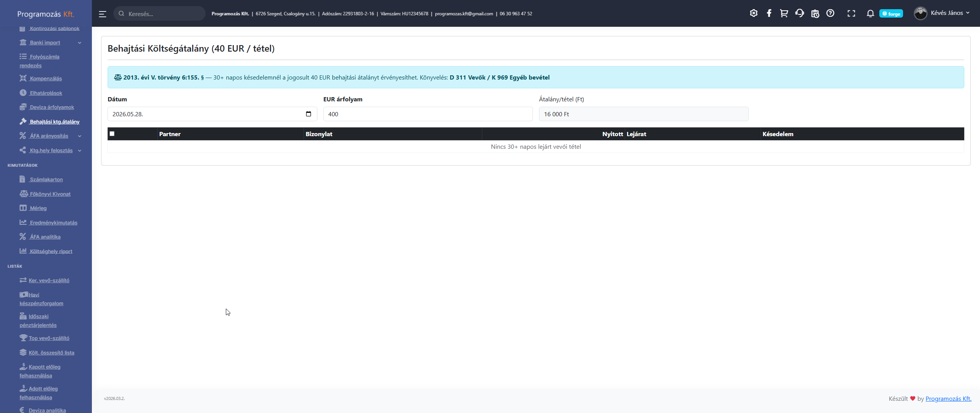
Task: Click the Átalány/tétel 16 000 Ft field
Action: click(644, 114)
